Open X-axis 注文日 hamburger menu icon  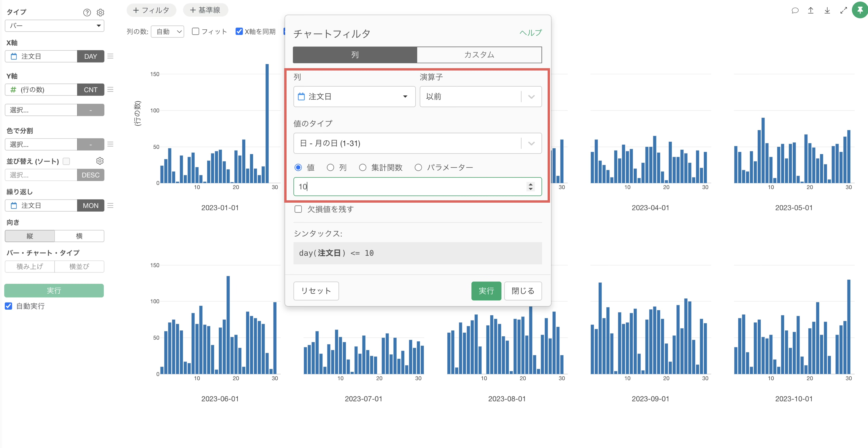tap(111, 56)
